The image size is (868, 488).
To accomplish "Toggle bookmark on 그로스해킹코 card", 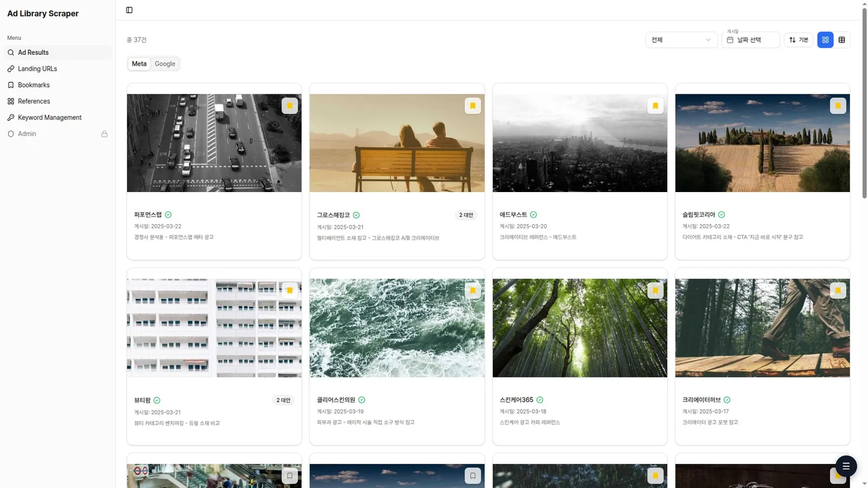I will (473, 106).
